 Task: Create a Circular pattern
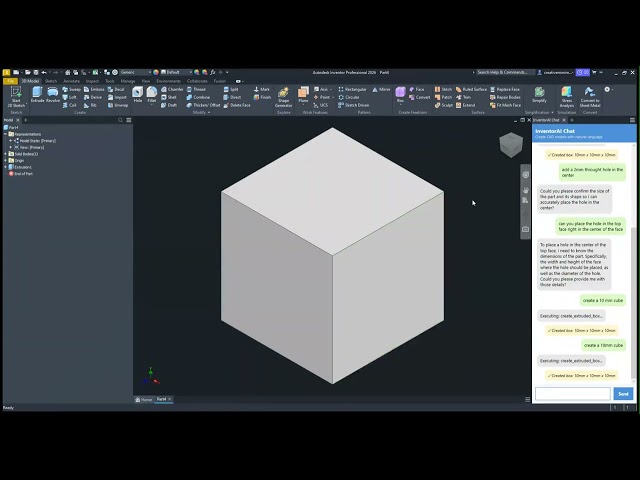[349, 97]
